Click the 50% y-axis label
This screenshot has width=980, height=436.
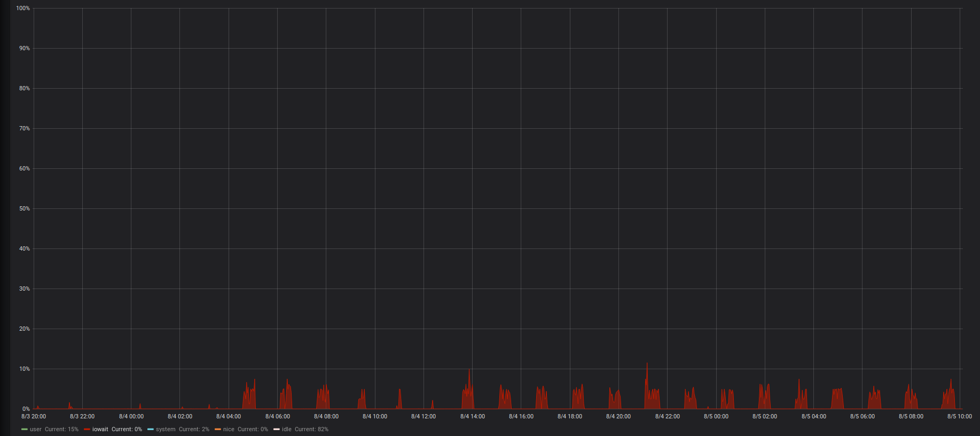point(25,209)
